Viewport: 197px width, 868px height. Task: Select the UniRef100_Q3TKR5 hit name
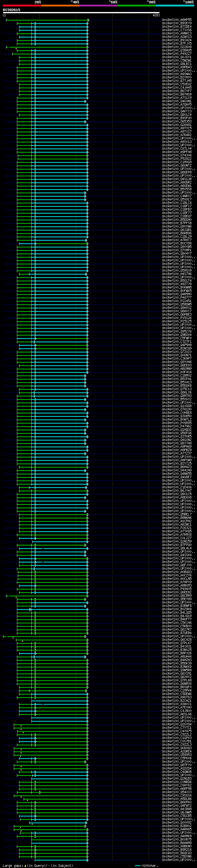click(x=177, y=436)
